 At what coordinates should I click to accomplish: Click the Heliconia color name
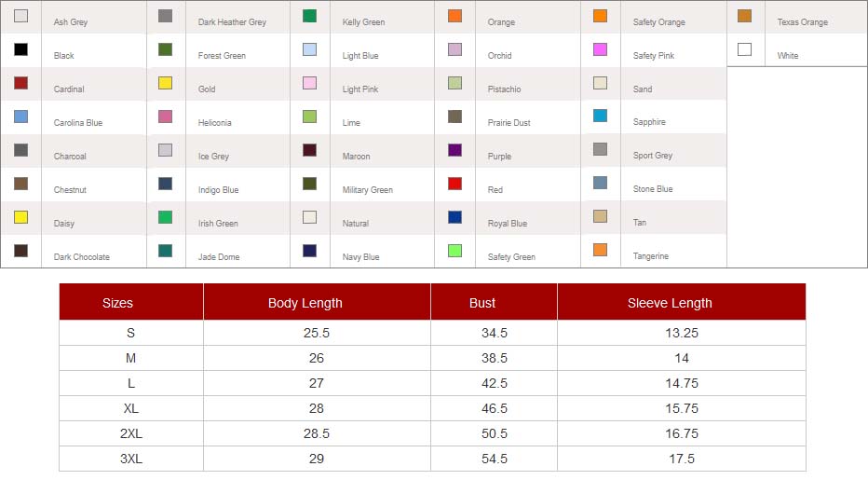point(215,123)
